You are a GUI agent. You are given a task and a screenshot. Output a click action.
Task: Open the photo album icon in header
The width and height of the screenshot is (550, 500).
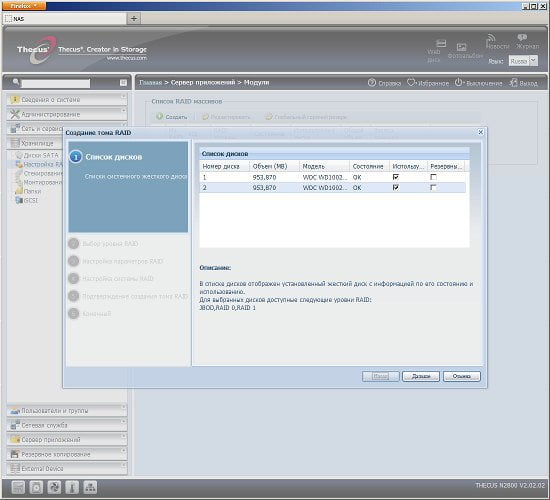[x=461, y=47]
